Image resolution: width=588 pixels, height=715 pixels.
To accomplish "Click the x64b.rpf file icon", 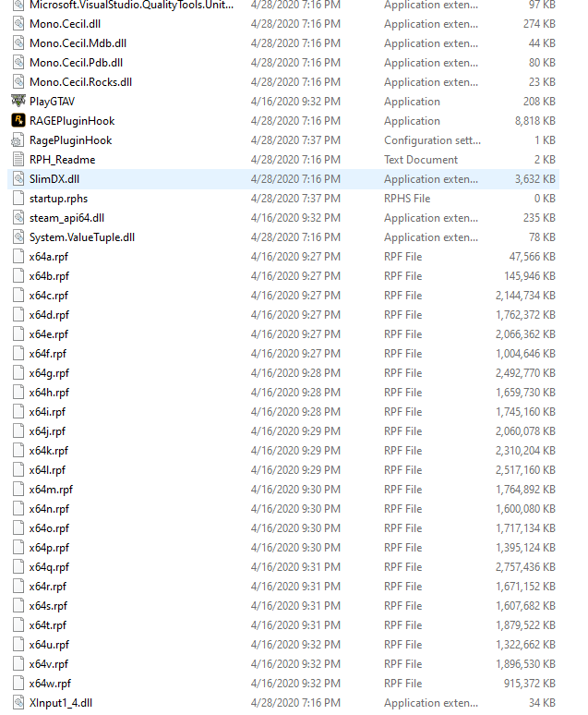I will (18, 275).
